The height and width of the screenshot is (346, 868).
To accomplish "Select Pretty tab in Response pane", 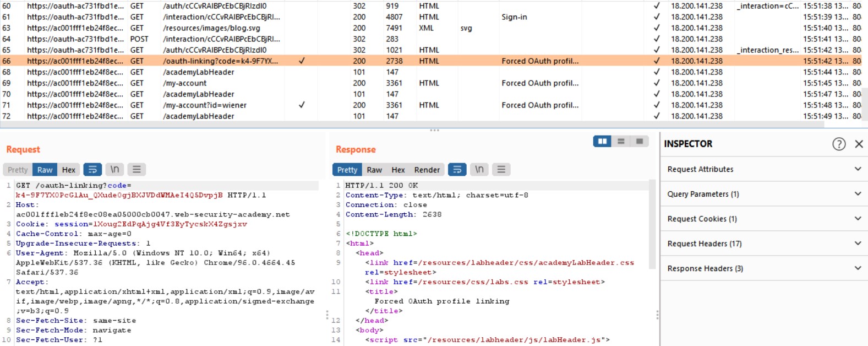I will click(347, 170).
